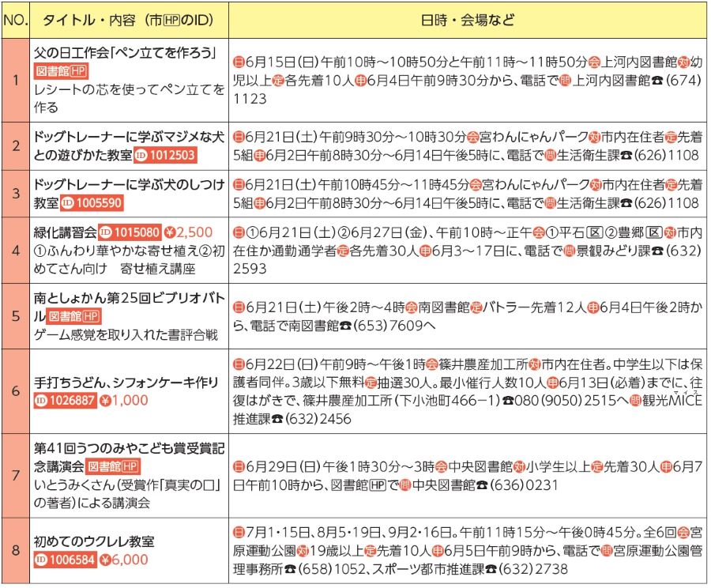Click the ID 1005590 badge
Image resolution: width=711 pixels, height=588 pixels.
[92, 203]
